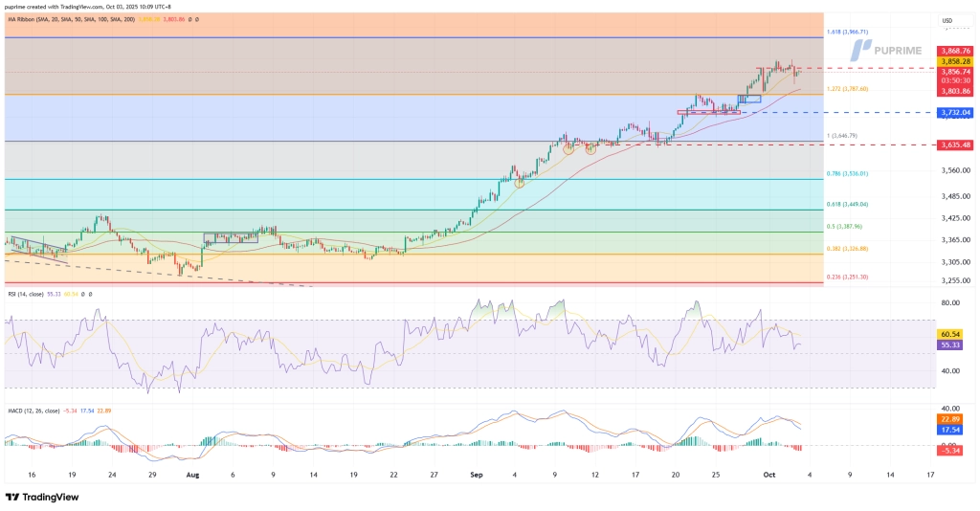
Task: Click the Aug label on time axis
Action: pos(192,474)
